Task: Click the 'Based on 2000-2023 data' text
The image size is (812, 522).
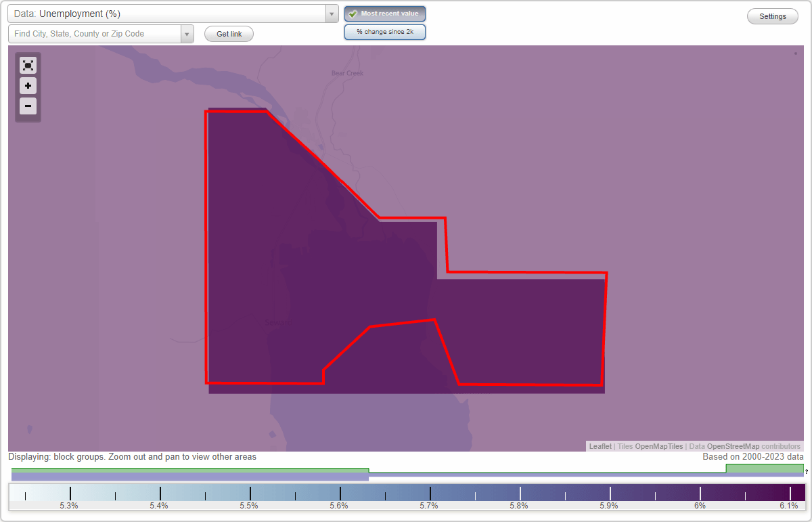Action: pyautogui.click(x=753, y=457)
